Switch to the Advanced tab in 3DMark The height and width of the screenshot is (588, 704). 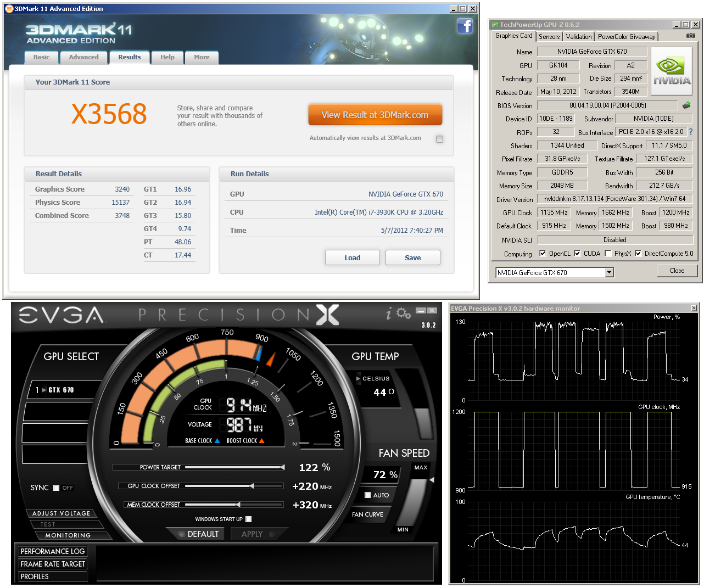click(x=83, y=57)
